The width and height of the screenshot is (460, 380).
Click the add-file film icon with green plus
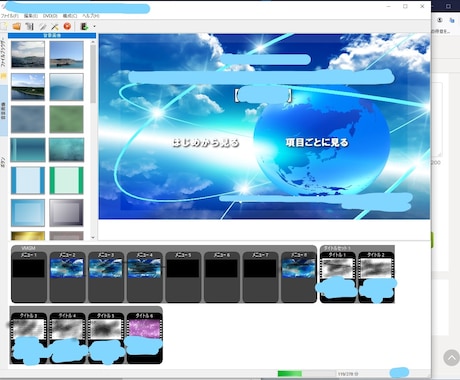(84, 26)
